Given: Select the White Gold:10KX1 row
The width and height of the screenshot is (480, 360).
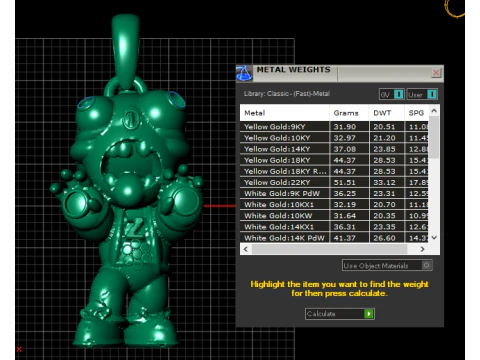Looking at the screenshot, I should tap(334, 205).
